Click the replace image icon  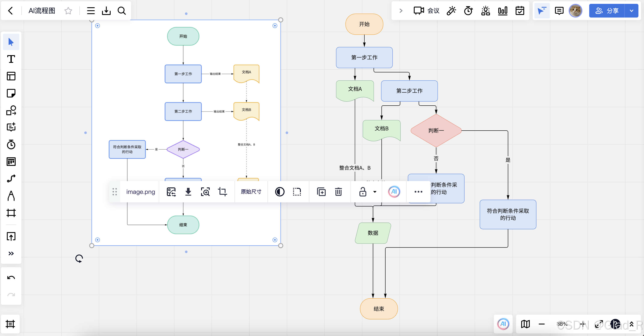click(x=171, y=192)
